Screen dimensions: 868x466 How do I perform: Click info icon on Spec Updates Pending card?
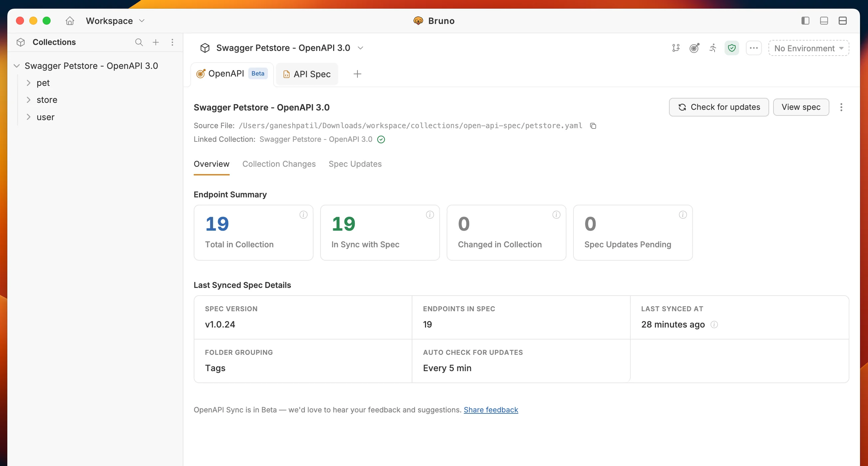coord(683,215)
